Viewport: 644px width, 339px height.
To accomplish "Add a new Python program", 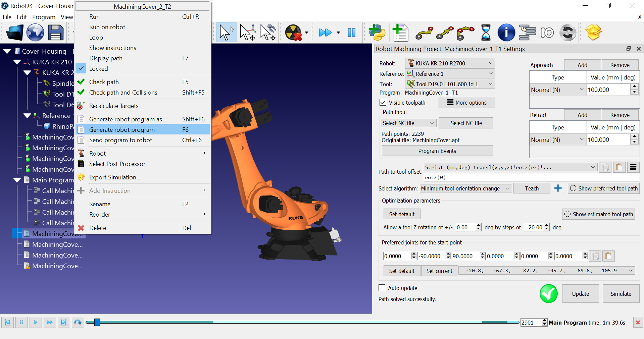I will point(377,33).
